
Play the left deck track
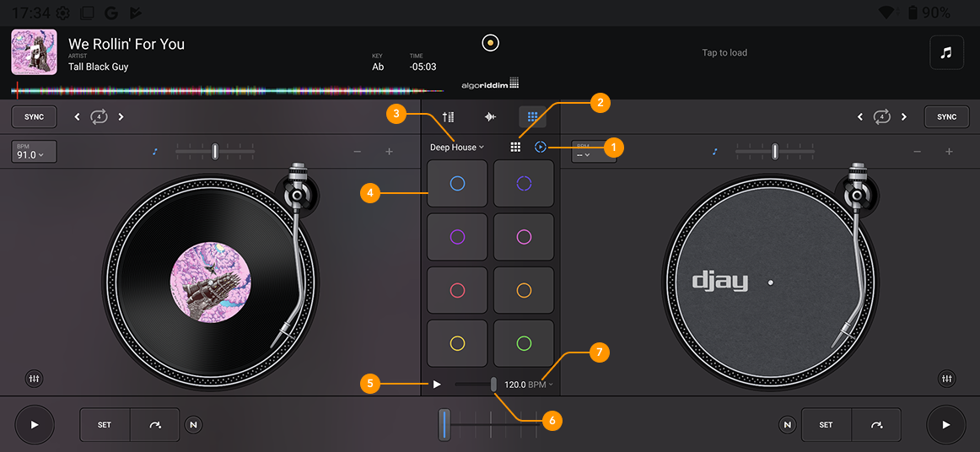(x=35, y=425)
